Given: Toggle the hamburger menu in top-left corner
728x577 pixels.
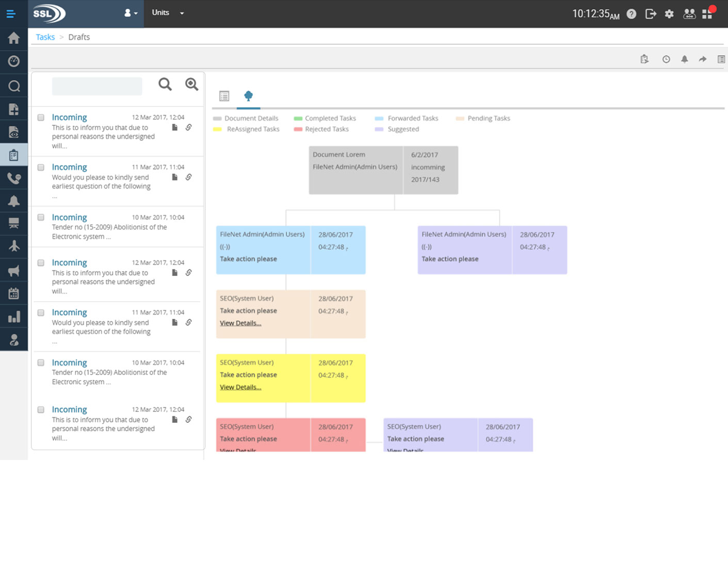Looking at the screenshot, I should point(10,13).
